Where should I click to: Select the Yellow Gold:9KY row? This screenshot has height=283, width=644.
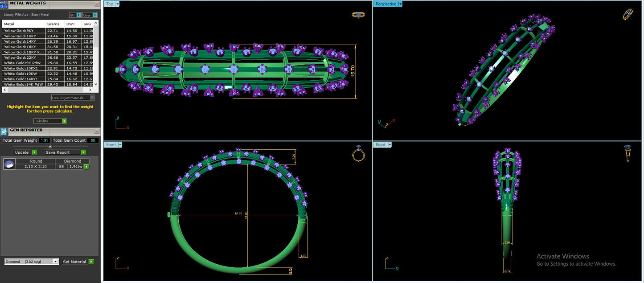(48, 31)
